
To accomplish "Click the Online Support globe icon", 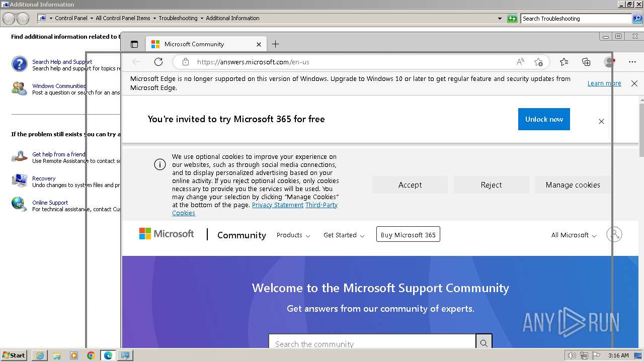I will [20, 204].
